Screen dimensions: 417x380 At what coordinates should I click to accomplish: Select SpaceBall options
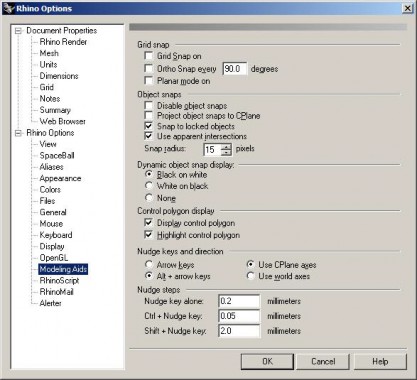pyautogui.click(x=57, y=156)
